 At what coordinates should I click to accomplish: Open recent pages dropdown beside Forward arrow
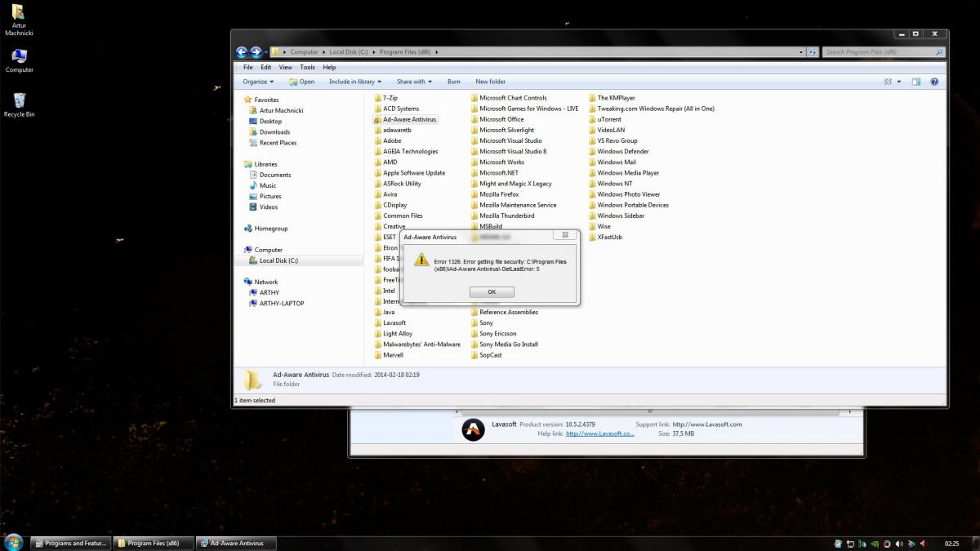[266, 52]
